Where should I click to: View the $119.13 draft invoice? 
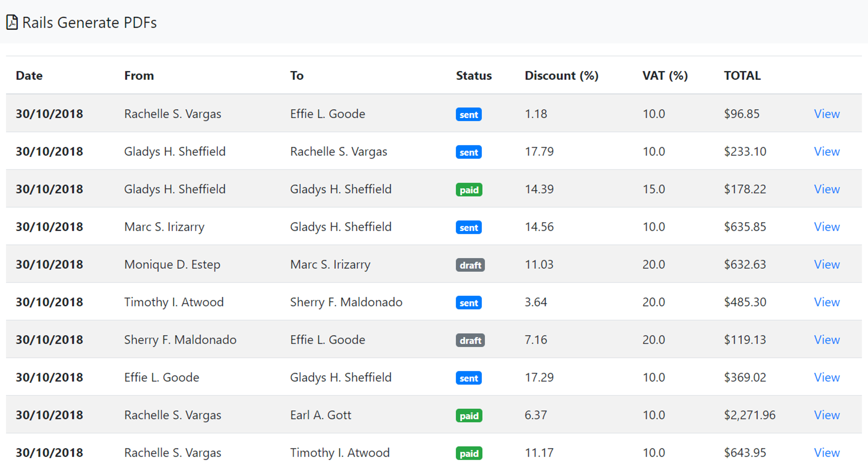pos(827,340)
